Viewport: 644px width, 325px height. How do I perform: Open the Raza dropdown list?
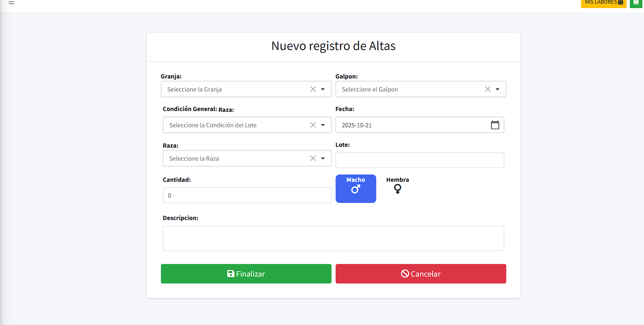(323, 158)
